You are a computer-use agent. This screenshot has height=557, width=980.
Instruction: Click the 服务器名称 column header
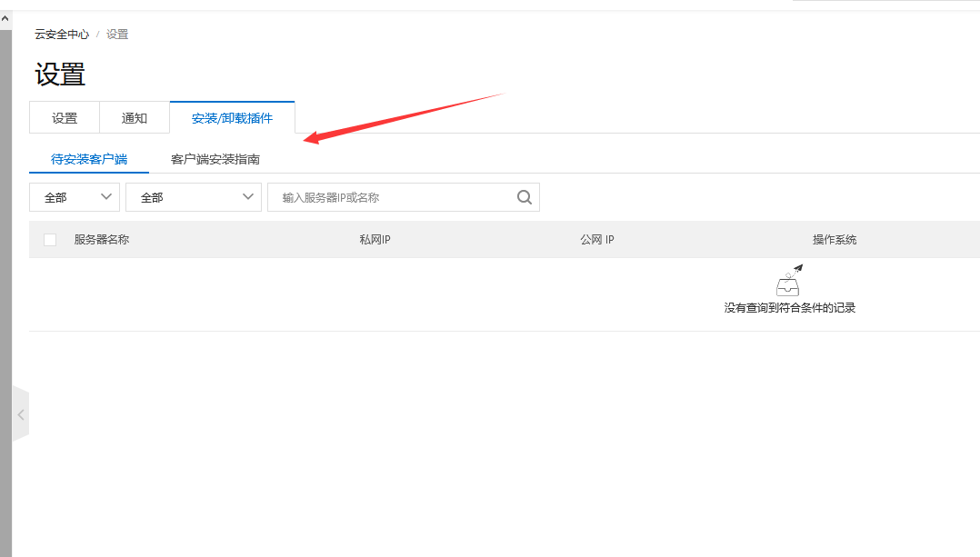coord(101,240)
